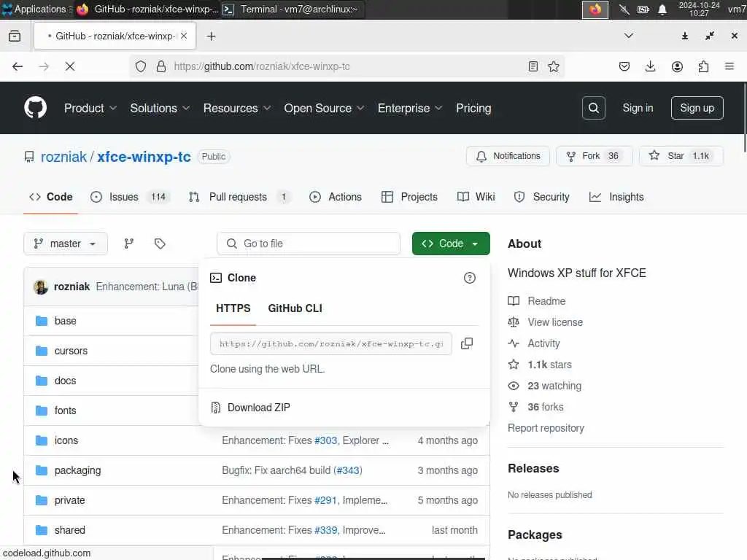Click the clone URL text field

click(x=331, y=343)
